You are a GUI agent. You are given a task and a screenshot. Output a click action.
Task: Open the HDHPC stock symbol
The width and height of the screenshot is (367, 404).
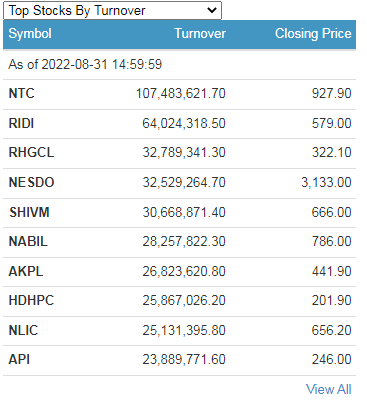(31, 300)
